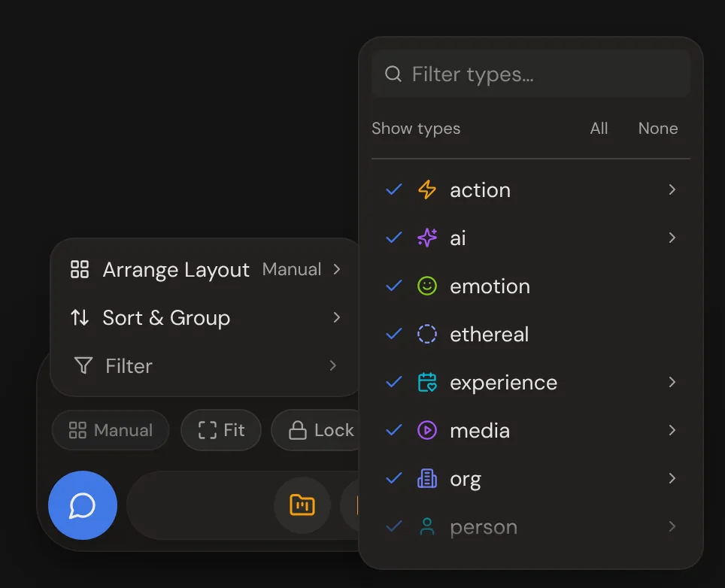
Task: Click the 'media' type label
Action: tap(480, 431)
